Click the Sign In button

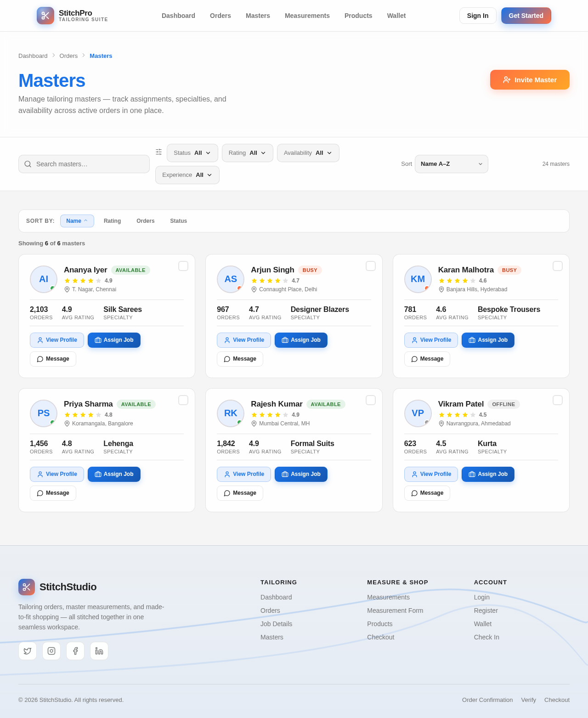pyautogui.click(x=478, y=16)
